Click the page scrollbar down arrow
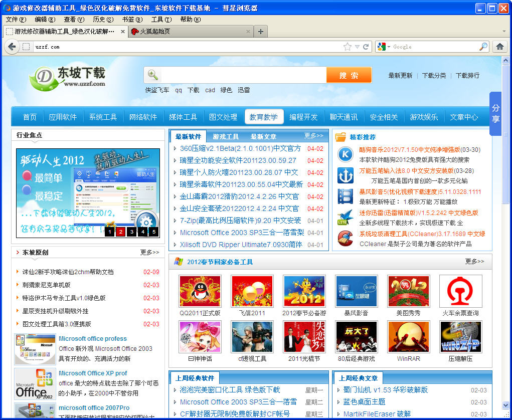This screenshot has width=512, height=420. (x=505, y=405)
